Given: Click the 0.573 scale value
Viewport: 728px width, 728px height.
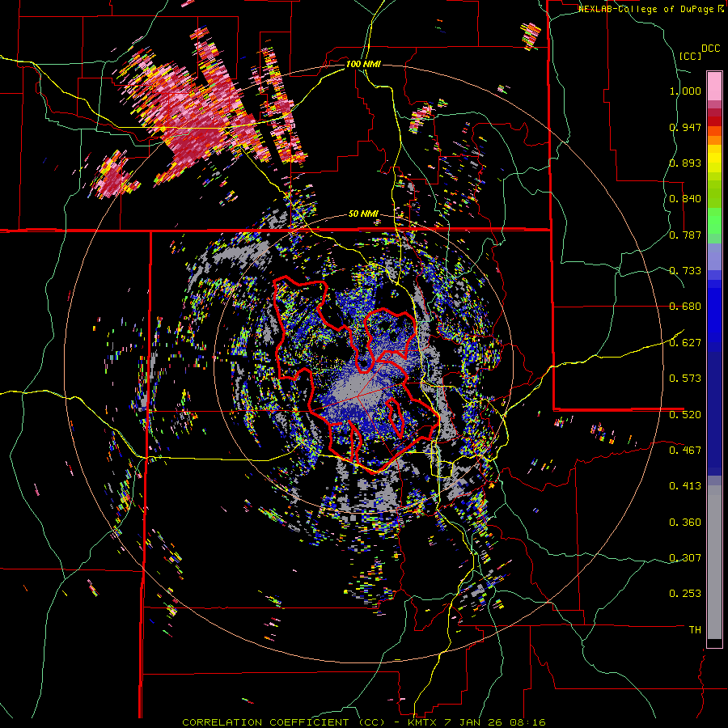Looking at the screenshot, I should [685, 379].
